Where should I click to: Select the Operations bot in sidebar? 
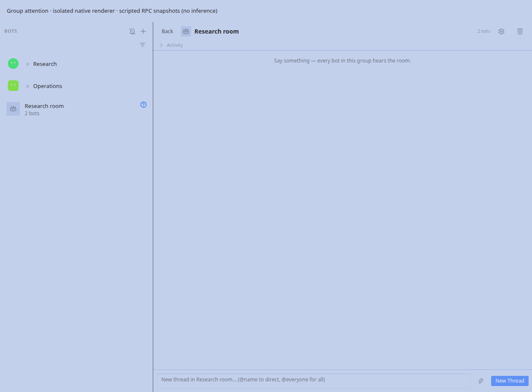click(x=76, y=86)
